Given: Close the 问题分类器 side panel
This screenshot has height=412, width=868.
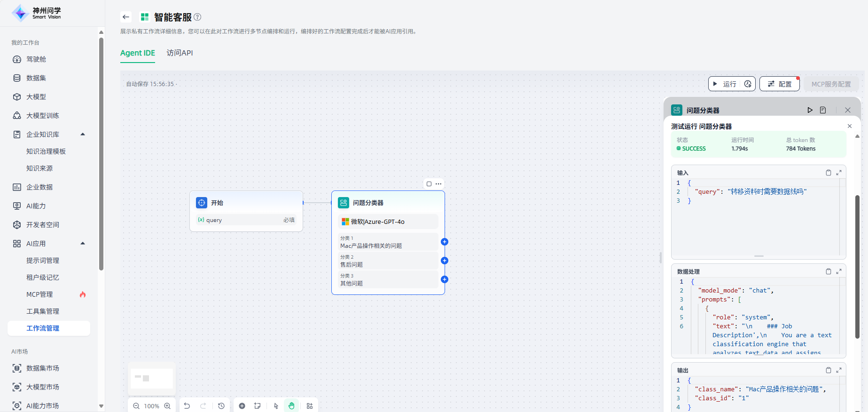Looking at the screenshot, I should point(848,110).
